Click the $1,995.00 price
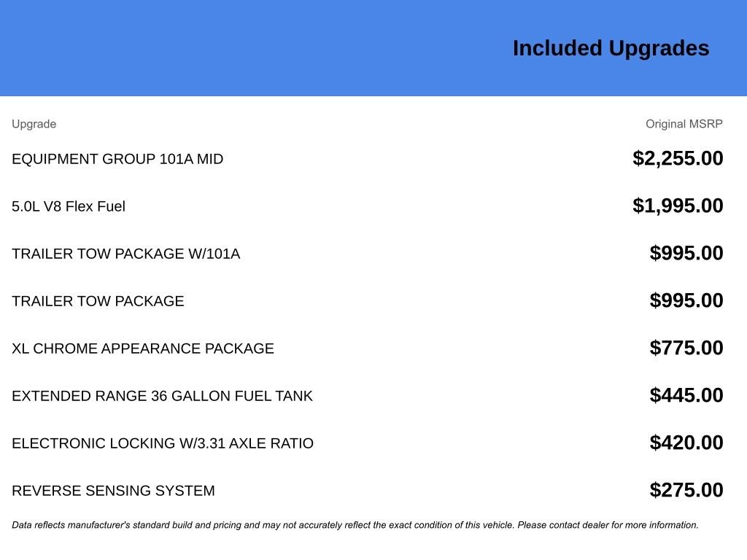 [678, 206]
